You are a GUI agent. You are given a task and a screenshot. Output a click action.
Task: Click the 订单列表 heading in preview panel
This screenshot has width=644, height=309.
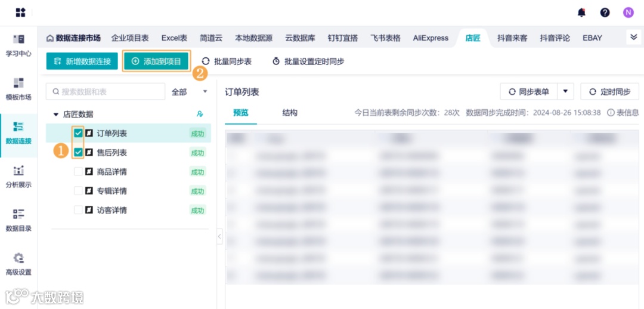242,92
